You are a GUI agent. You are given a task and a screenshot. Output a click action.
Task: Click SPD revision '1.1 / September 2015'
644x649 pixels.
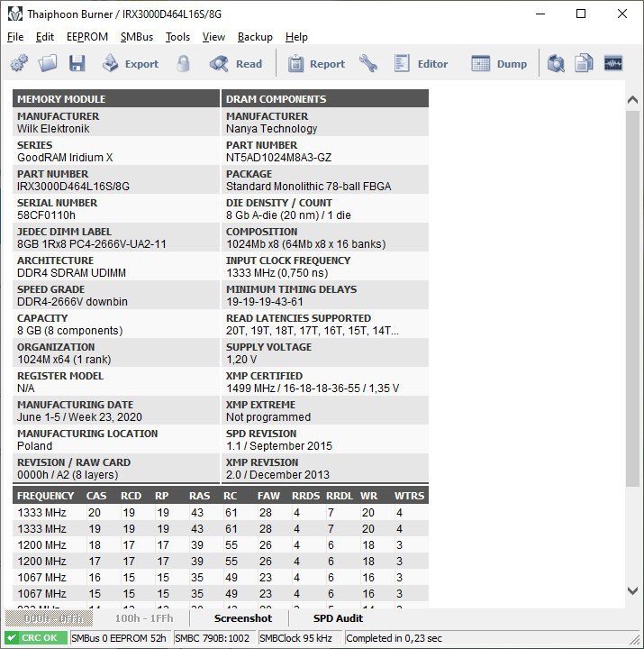[x=279, y=446]
